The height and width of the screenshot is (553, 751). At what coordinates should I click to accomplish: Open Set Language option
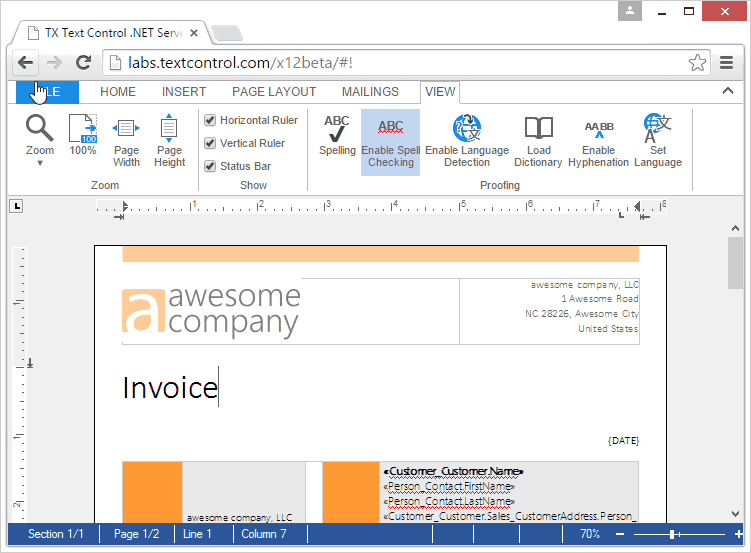(657, 141)
